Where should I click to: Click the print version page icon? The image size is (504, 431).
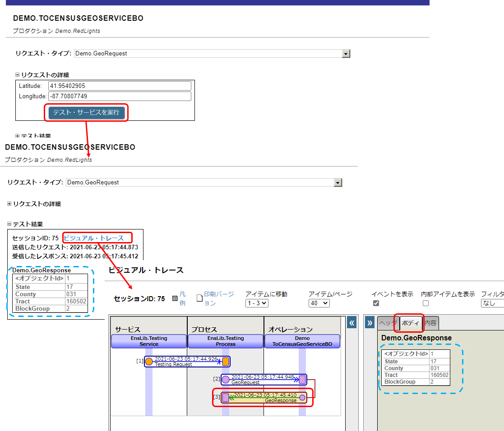[x=199, y=298]
